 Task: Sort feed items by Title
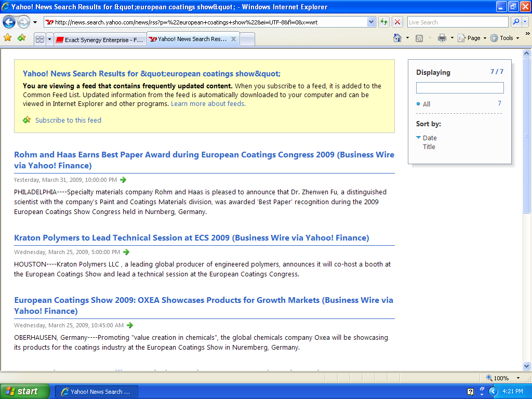pyautogui.click(x=429, y=147)
